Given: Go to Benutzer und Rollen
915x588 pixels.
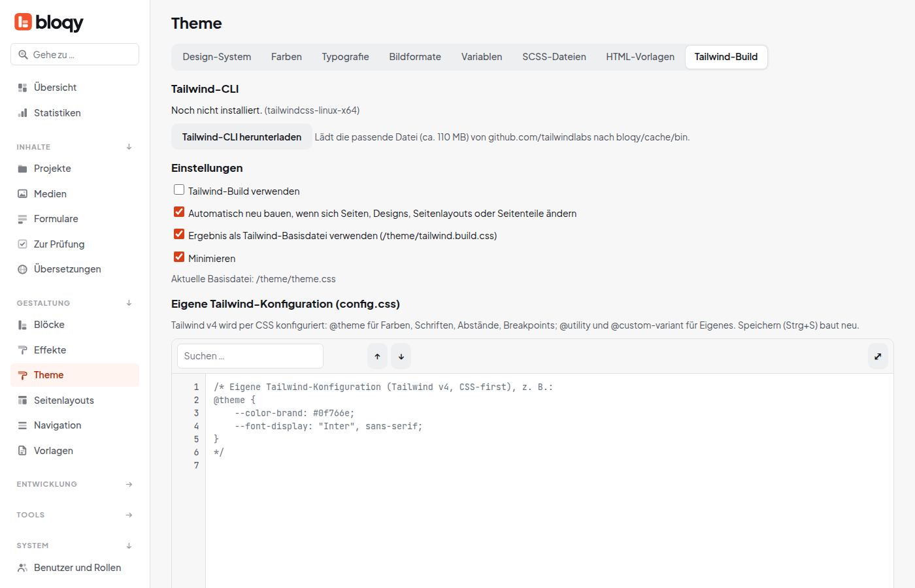Looking at the screenshot, I should (75, 568).
